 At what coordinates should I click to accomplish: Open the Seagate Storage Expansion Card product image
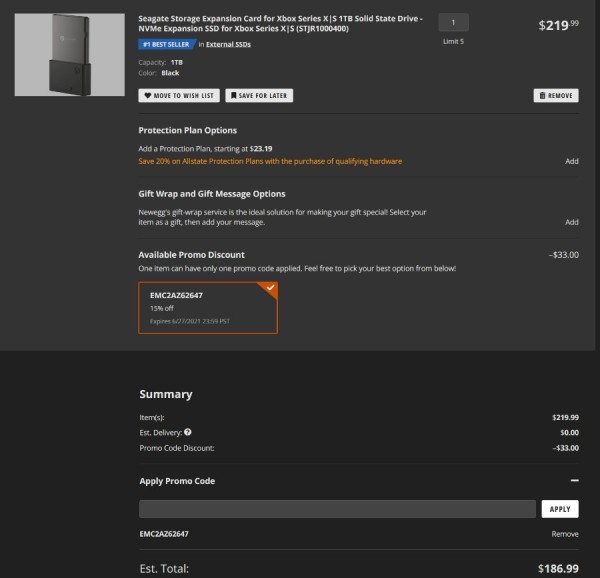click(x=70, y=55)
